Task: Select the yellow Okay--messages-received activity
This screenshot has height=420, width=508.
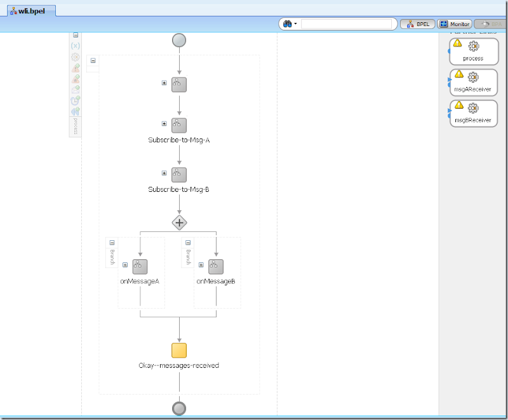Action: [179, 350]
